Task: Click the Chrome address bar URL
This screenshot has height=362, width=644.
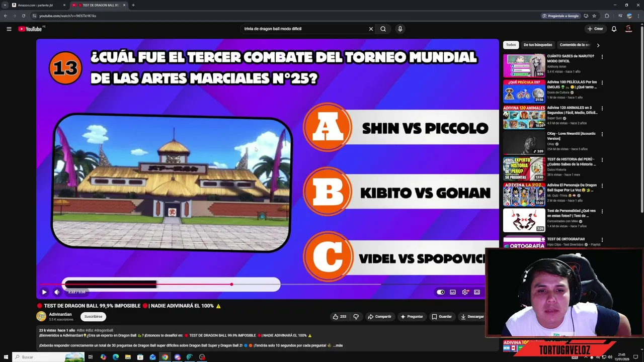Action: tap(67, 16)
